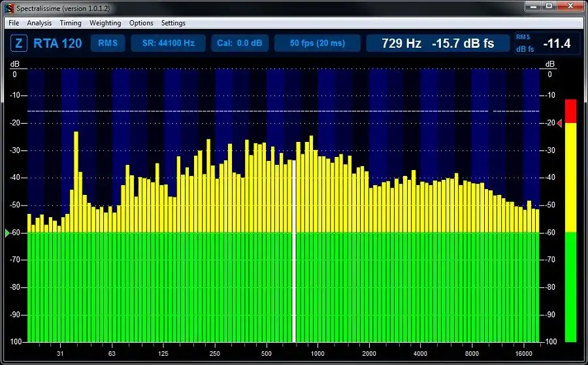588x365 pixels.
Task: Open the 50 fps (20 ms) refresh rate selector
Action: point(317,44)
